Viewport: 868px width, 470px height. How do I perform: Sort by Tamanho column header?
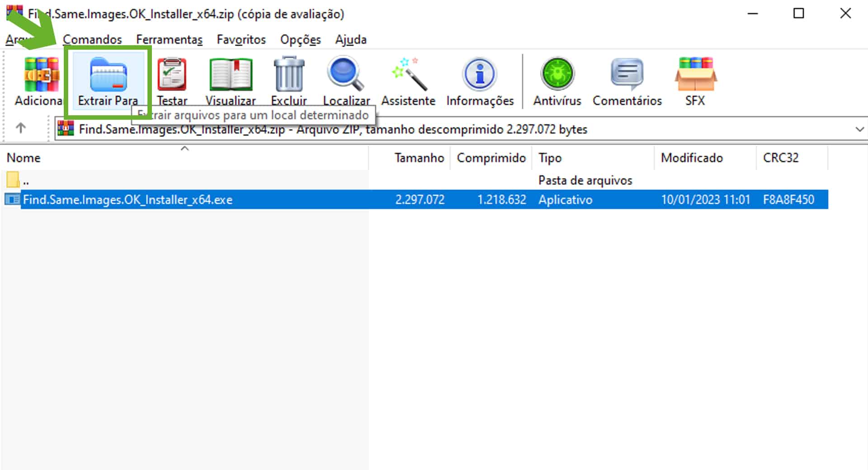[x=410, y=158]
